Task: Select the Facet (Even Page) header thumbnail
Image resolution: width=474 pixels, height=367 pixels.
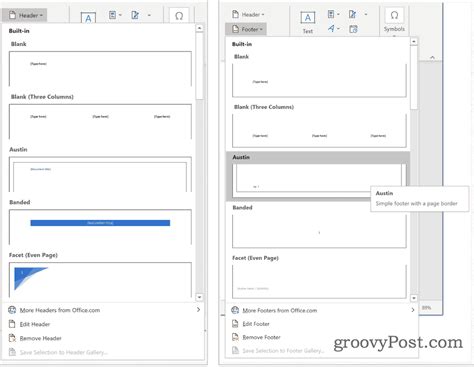Action: (x=100, y=280)
